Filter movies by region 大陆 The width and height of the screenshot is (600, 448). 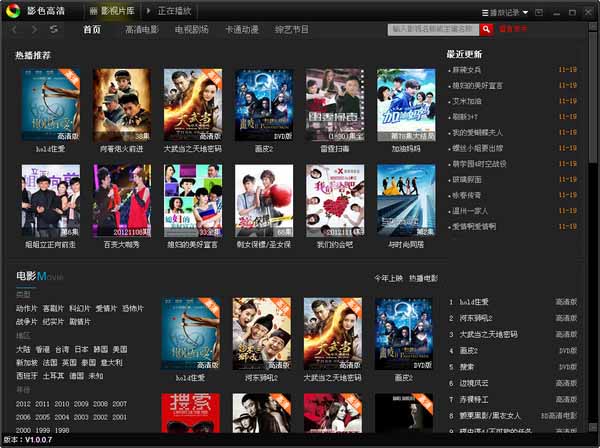[23, 349]
